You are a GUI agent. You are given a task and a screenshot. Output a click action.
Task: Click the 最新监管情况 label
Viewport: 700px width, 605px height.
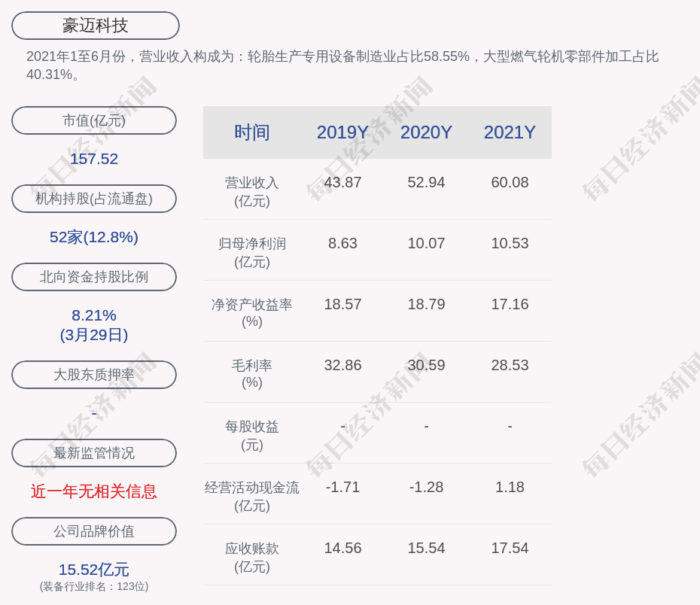tap(94, 453)
